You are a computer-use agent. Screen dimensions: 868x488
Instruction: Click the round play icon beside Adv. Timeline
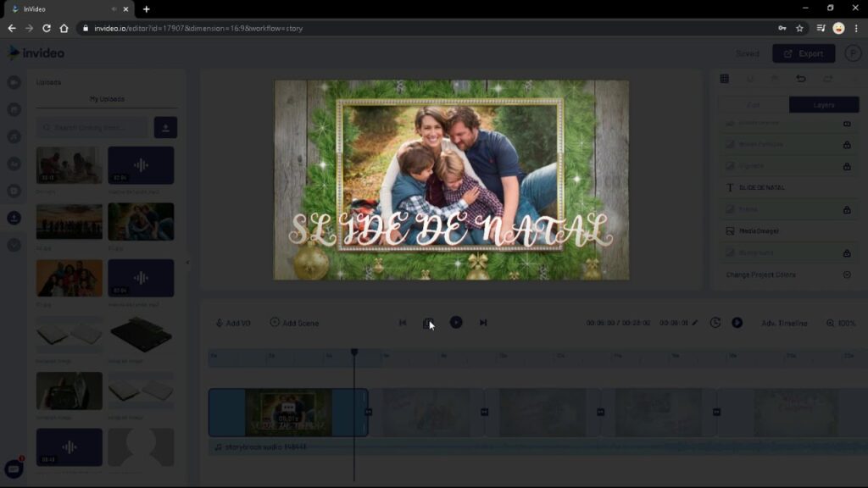(737, 323)
